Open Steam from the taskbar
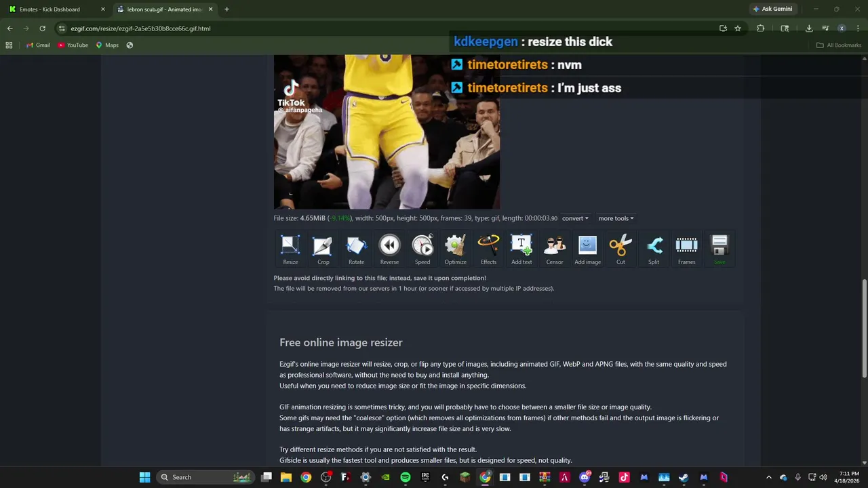The image size is (868, 488). tap(684, 477)
